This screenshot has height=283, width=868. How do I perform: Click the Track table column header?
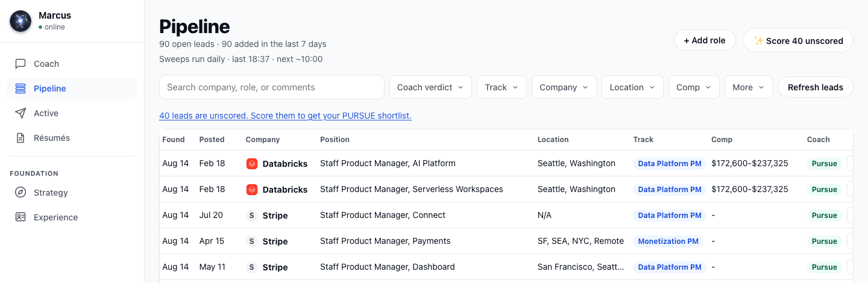[x=643, y=140]
